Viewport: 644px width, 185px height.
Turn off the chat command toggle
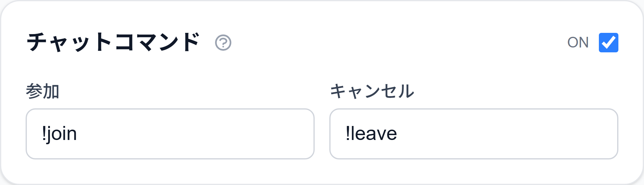[x=608, y=43]
